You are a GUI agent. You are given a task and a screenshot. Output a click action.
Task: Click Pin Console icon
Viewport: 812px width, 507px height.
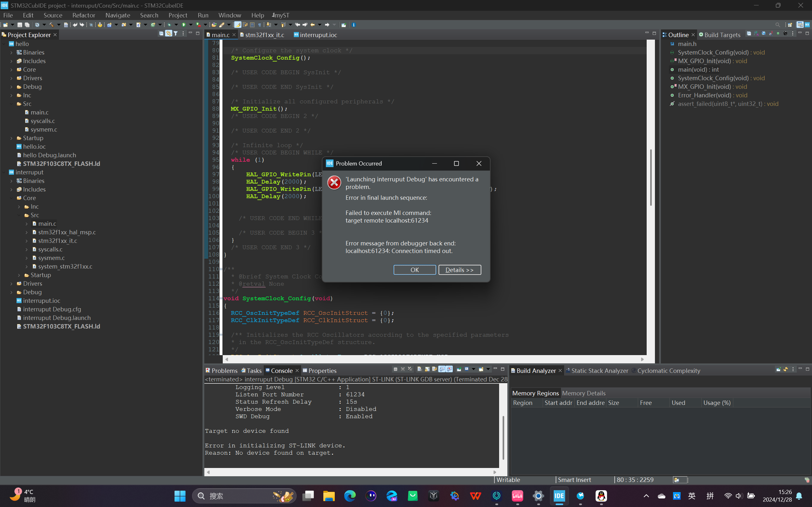pyautogui.click(x=459, y=369)
